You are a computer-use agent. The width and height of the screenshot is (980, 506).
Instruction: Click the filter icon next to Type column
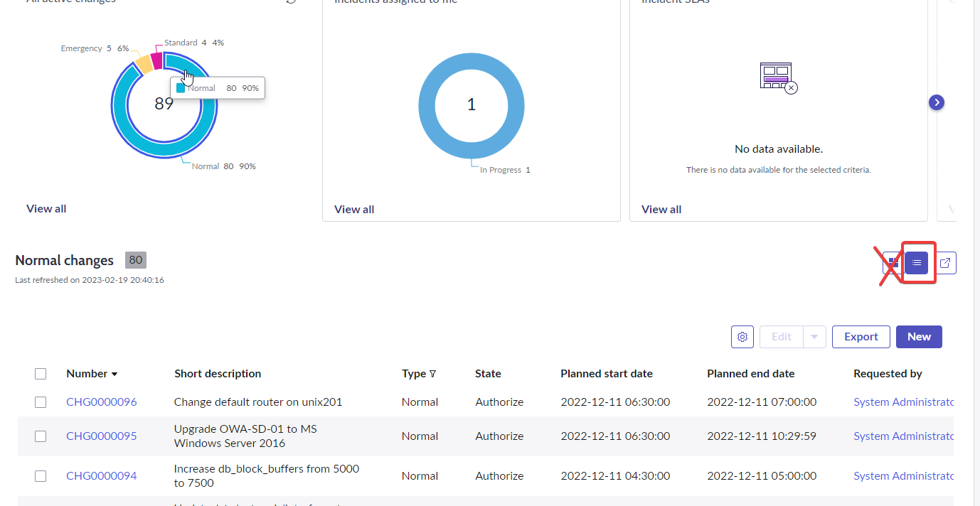pyautogui.click(x=432, y=374)
